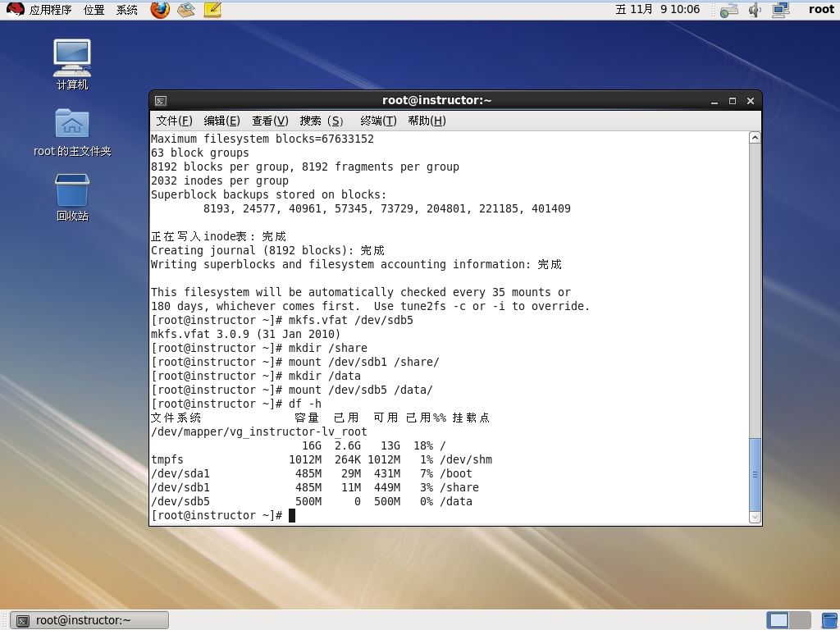The height and width of the screenshot is (630, 840).
Task: Maximize the terminal window
Action: [x=733, y=101]
